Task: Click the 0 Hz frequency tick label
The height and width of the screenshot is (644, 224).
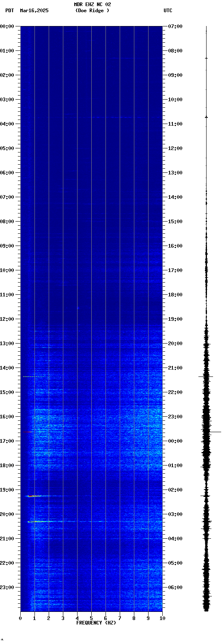Action: click(x=20, y=618)
